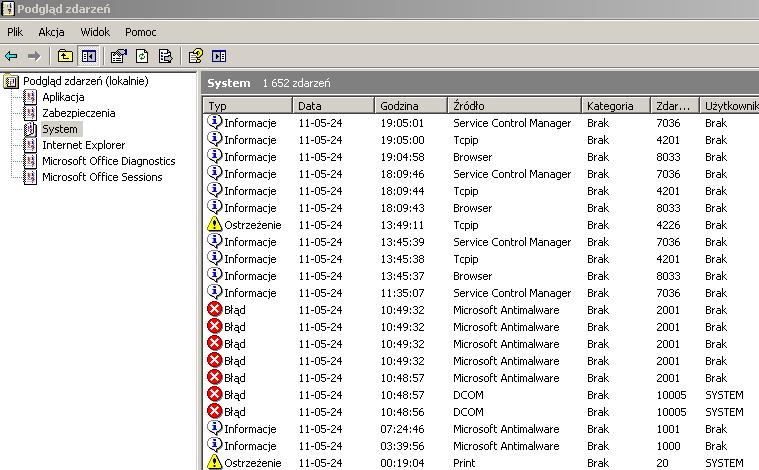Select the Browser event at 13:45:37
The height and width of the screenshot is (470, 759).
[481, 276]
